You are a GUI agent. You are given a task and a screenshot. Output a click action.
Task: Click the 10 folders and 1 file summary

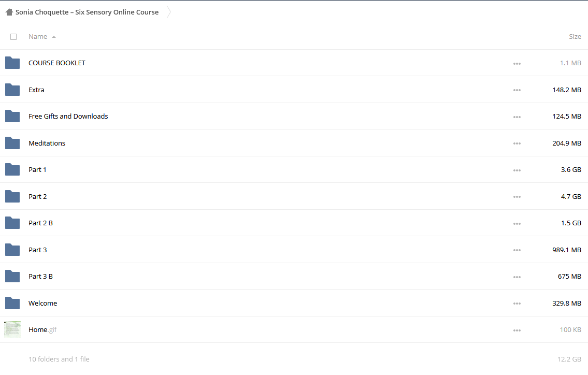coord(59,359)
